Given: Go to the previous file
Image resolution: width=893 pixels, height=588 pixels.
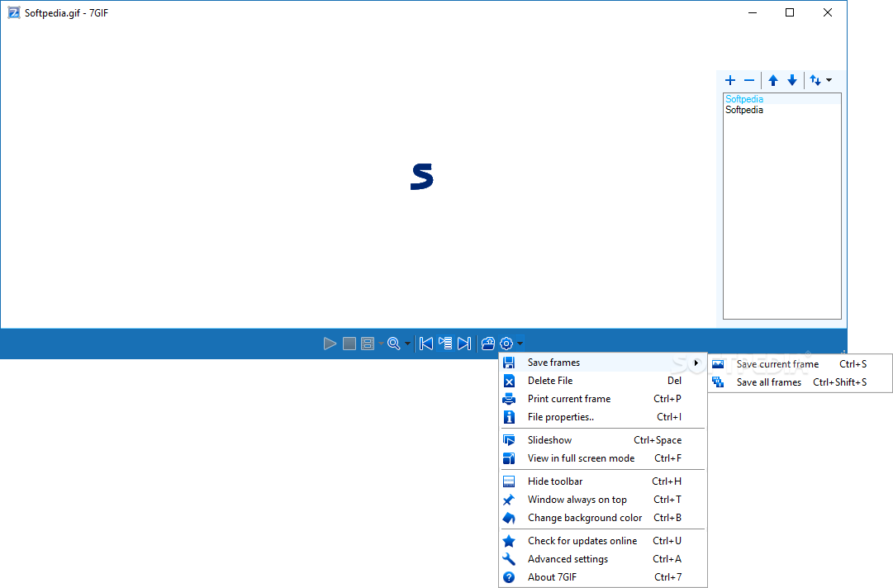Looking at the screenshot, I should 426,344.
